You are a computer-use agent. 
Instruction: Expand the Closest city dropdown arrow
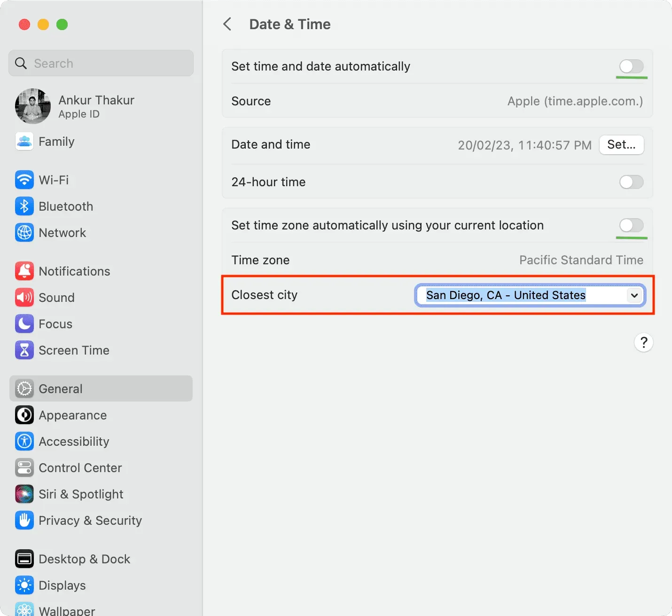(634, 295)
